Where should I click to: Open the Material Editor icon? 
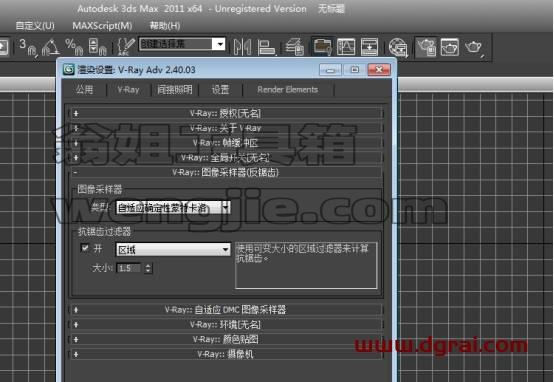pyautogui.click(x=398, y=47)
